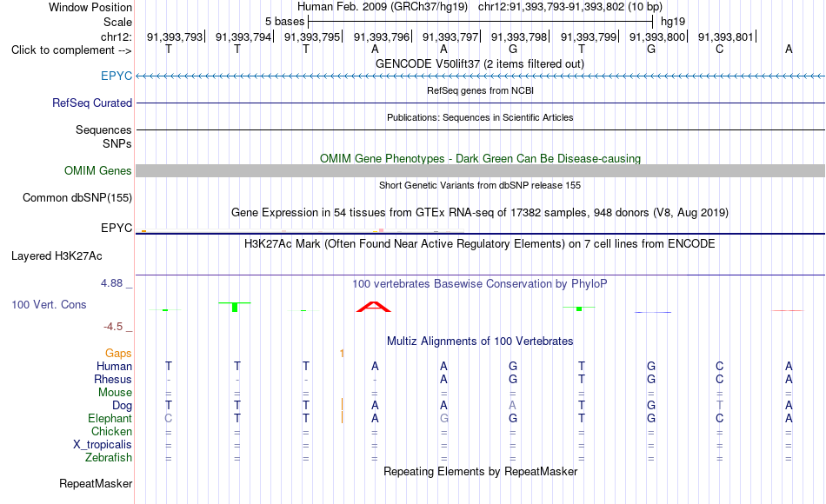The height and width of the screenshot is (504, 826).
Task: Click the GTEx EPYC expression bar graph
Action: click(x=300, y=230)
